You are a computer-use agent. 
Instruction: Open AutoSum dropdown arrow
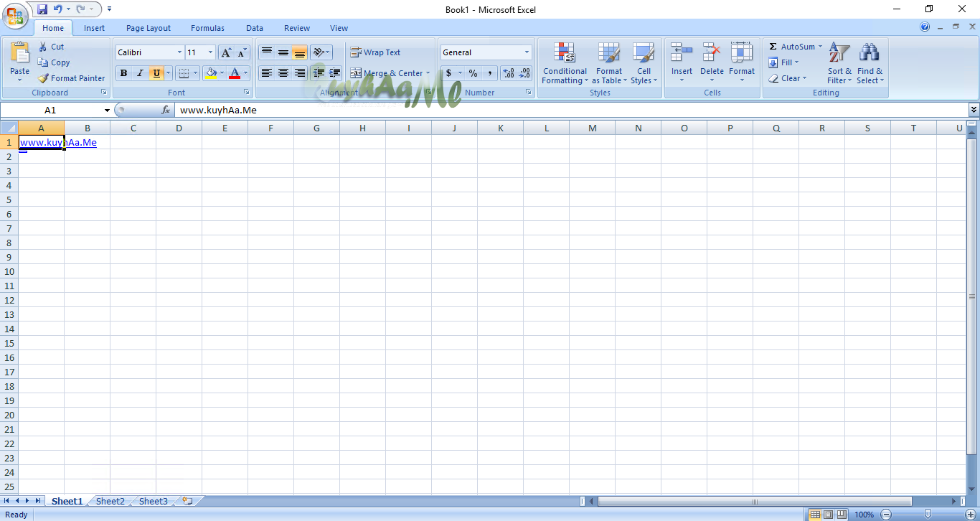coord(820,47)
